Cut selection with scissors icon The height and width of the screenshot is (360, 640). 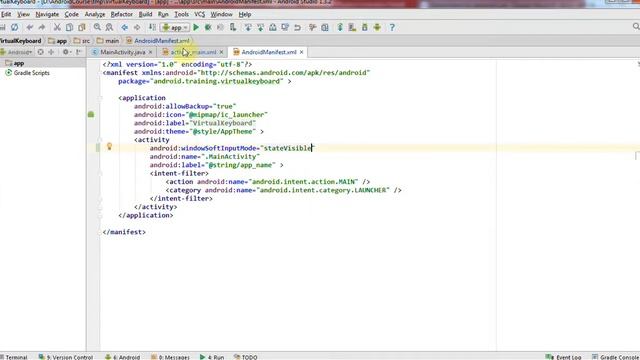(x=57, y=27)
